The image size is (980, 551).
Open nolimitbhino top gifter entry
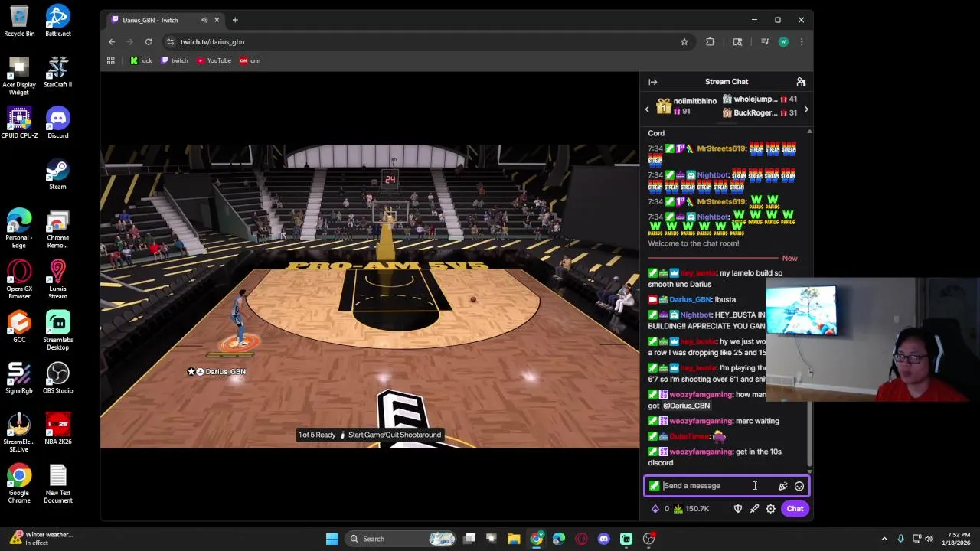click(686, 106)
